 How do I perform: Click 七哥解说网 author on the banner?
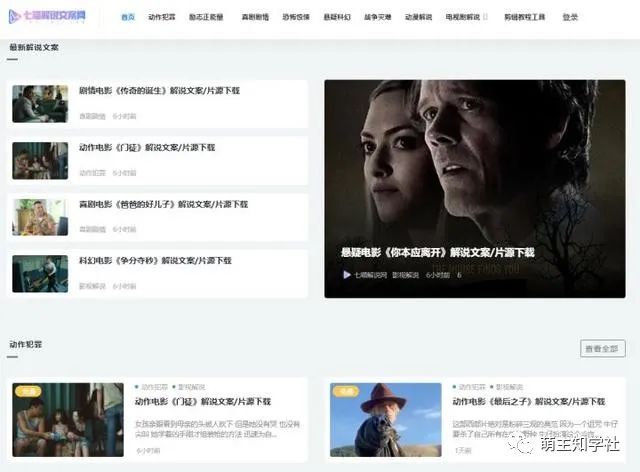point(370,275)
